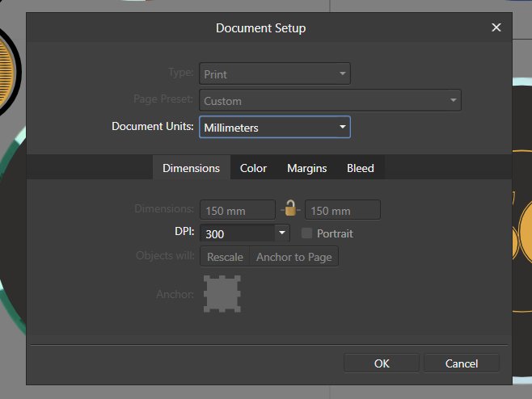This screenshot has width=532, height=399.
Task: Open the Page Preset dropdown showing Custom
Action: [x=330, y=100]
